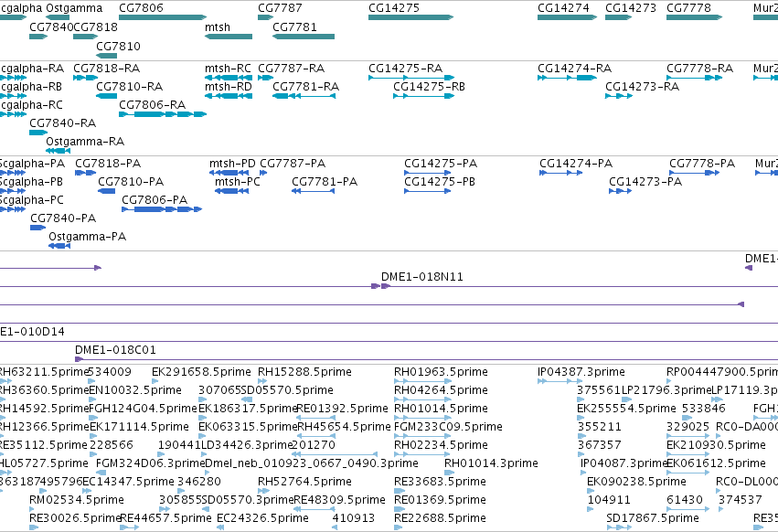
Task: Select the CG7810-RA transcript label
Action: click(130, 86)
